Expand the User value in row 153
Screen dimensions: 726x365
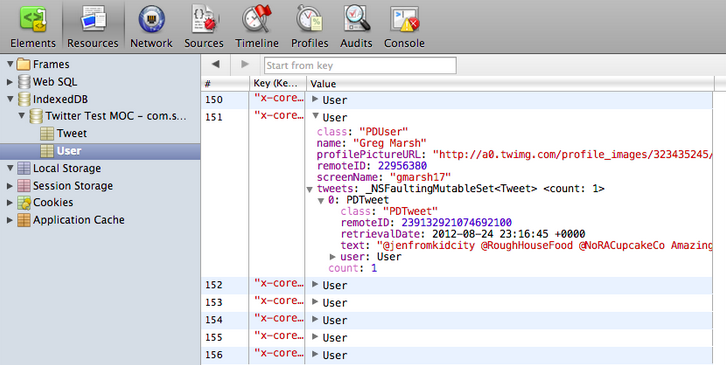315,302
